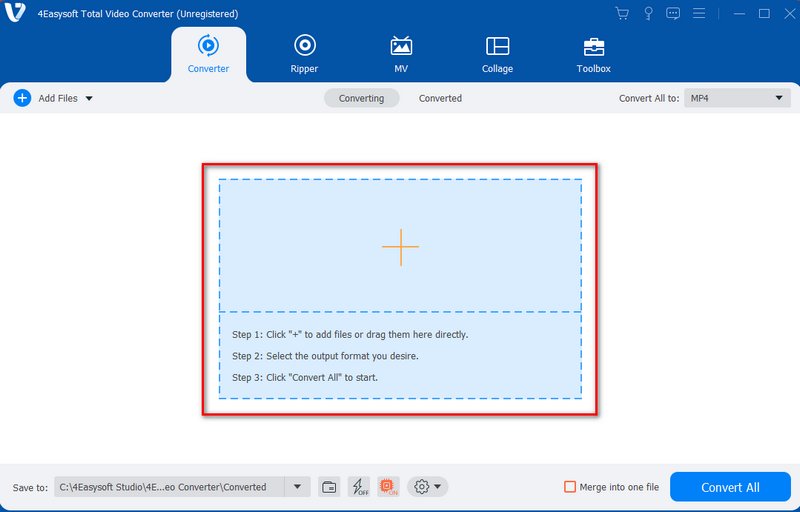800x512 pixels.
Task: Open the feedback chat bubble icon
Action: [x=673, y=13]
